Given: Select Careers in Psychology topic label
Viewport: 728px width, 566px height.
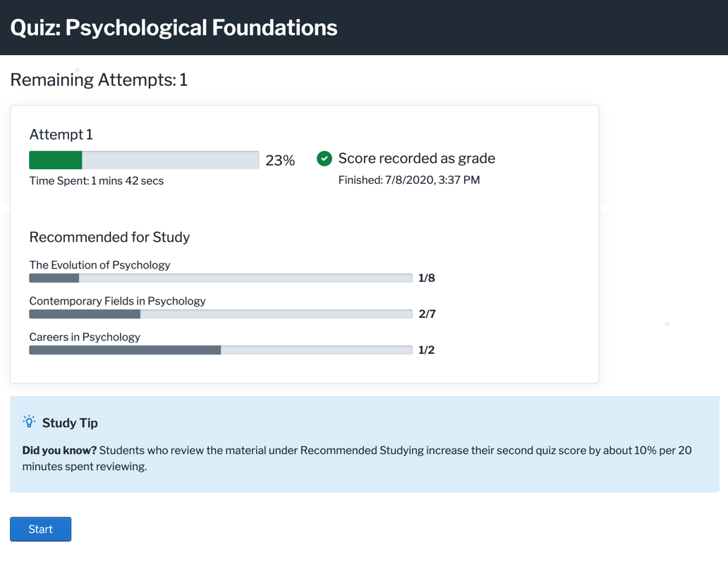Looking at the screenshot, I should coord(85,337).
